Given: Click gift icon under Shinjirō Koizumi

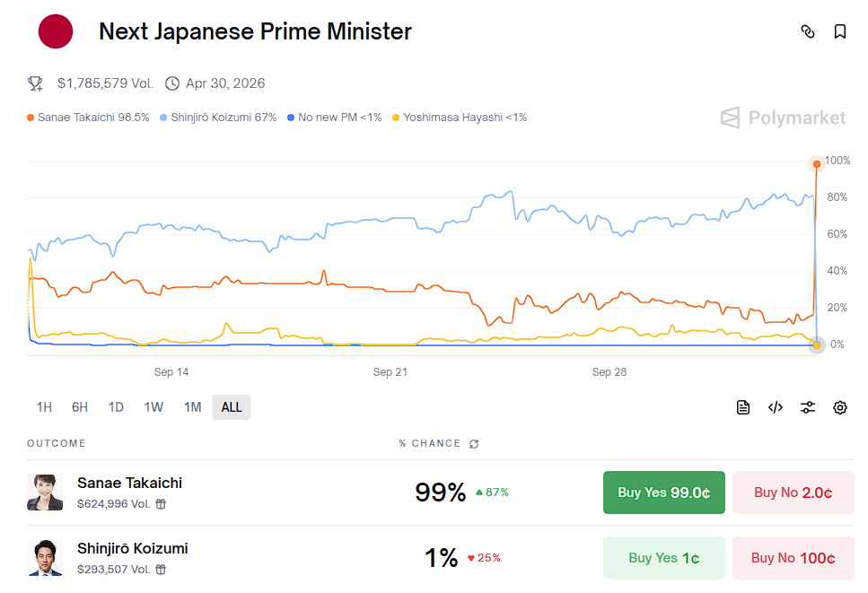Looking at the screenshot, I should [162, 570].
